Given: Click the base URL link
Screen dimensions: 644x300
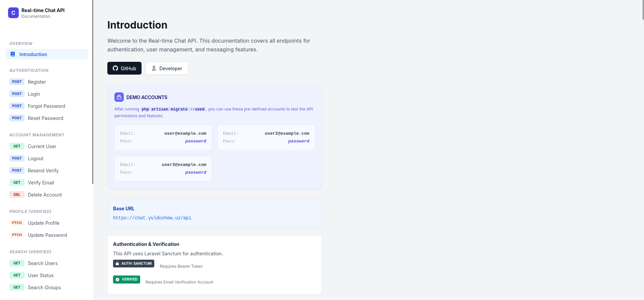Looking at the screenshot, I should click(152, 218).
